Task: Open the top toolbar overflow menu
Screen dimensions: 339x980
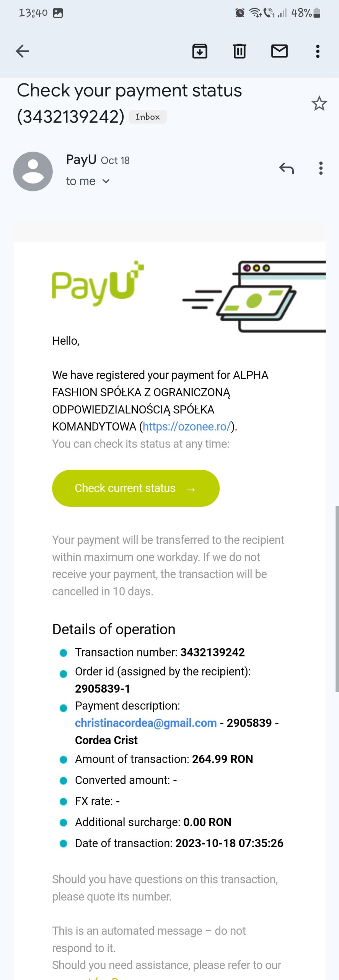Action: pos(318,51)
